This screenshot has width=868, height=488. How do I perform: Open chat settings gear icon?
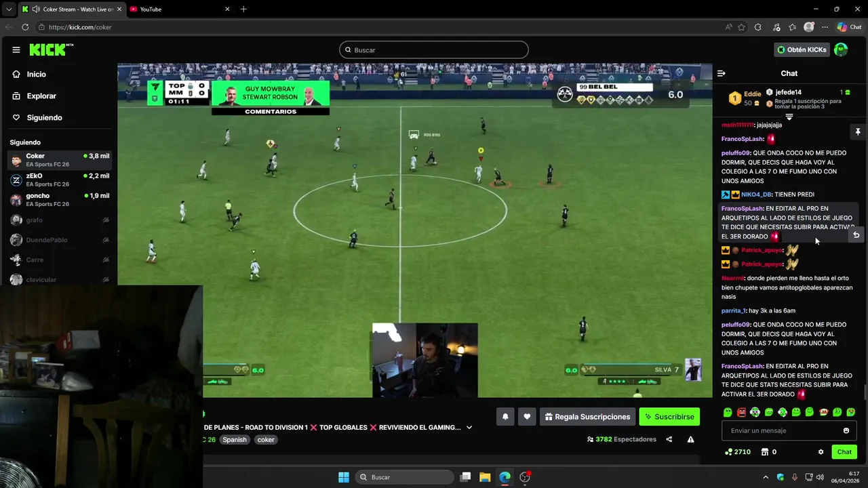pyautogui.click(x=821, y=452)
